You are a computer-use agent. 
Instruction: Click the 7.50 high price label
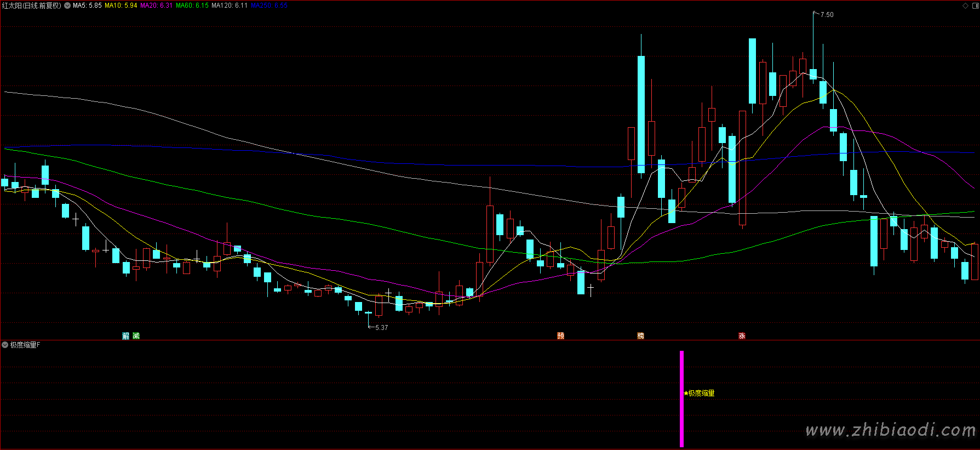827,15
